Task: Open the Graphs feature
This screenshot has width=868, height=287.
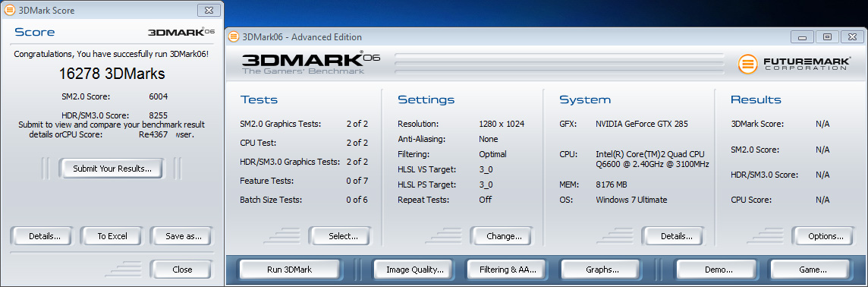Action: [x=602, y=270]
